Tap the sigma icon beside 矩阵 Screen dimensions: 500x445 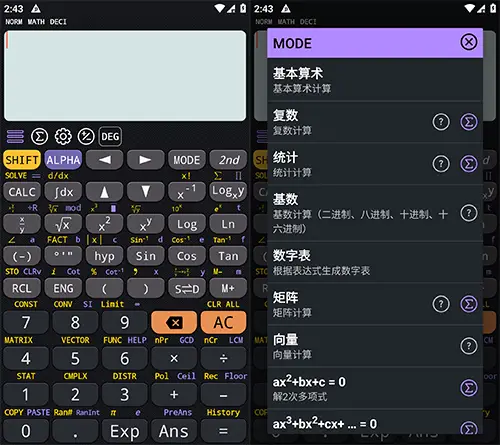pos(469,304)
